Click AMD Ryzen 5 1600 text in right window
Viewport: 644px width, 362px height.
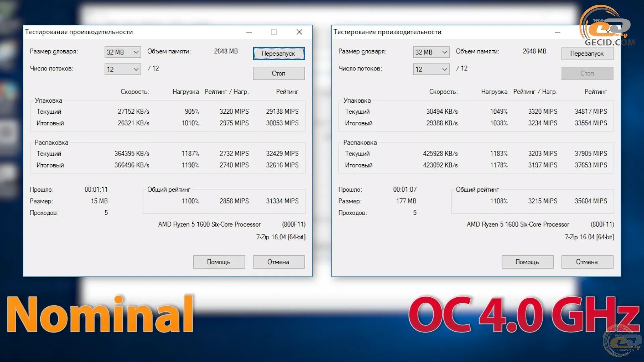tap(518, 224)
